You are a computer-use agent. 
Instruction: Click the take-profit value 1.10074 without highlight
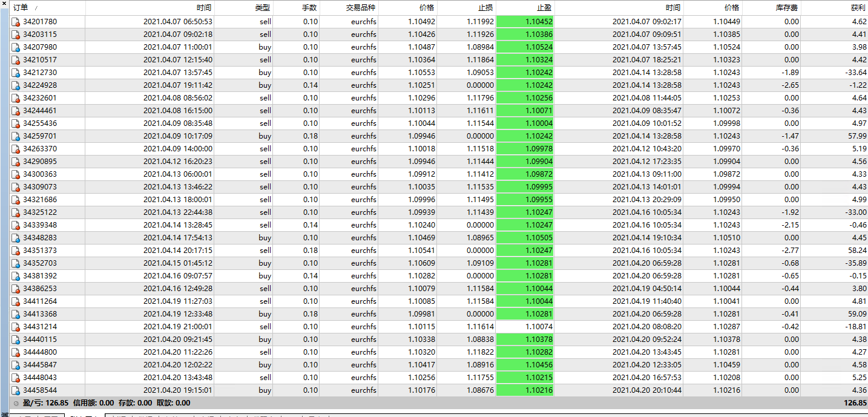tap(539, 327)
